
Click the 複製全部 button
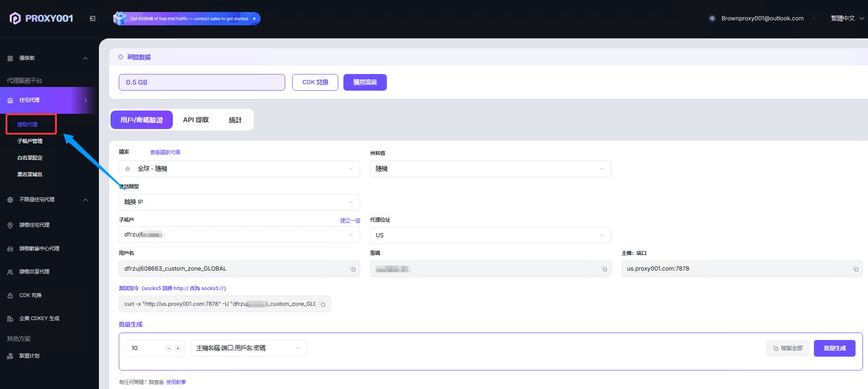coord(788,348)
